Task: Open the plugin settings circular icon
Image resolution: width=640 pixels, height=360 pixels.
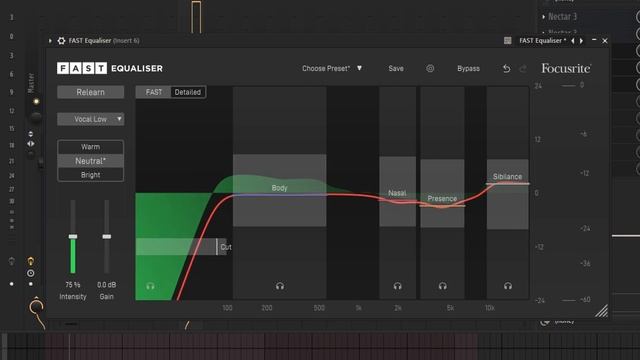Action: point(430,69)
